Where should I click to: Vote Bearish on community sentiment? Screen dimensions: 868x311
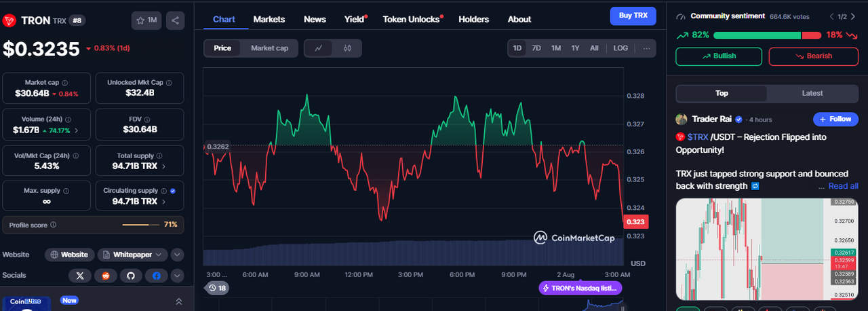point(813,56)
